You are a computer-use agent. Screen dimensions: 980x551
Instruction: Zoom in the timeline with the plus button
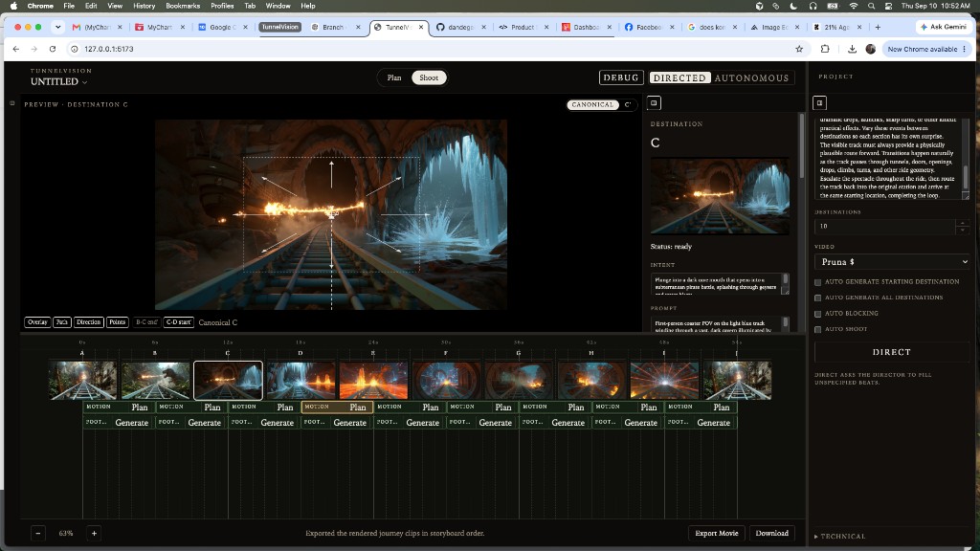point(95,534)
